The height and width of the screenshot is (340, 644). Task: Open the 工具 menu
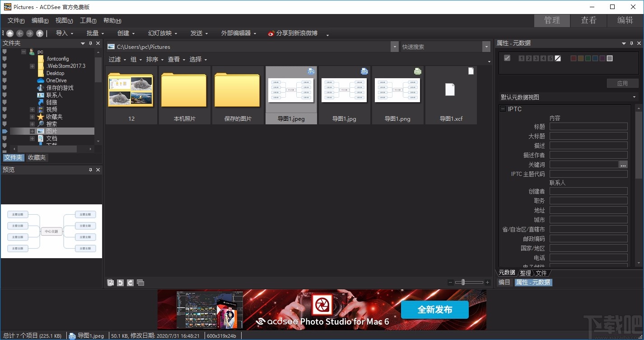point(88,21)
